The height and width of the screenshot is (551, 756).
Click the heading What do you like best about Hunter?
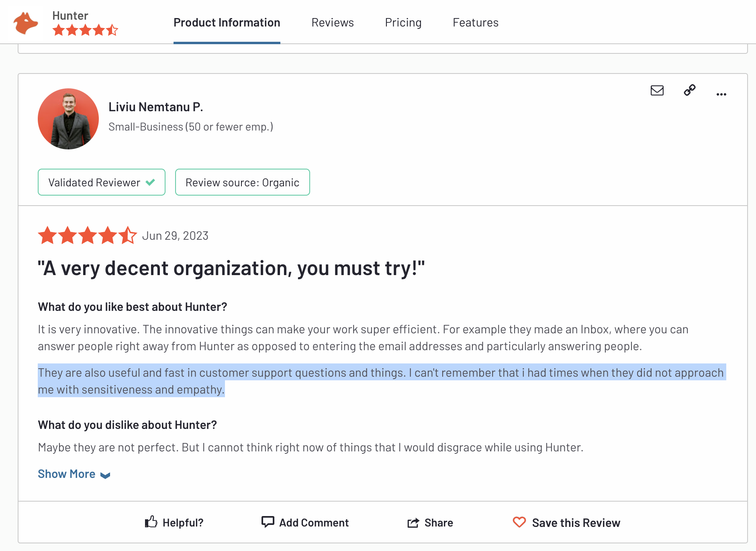click(x=133, y=307)
